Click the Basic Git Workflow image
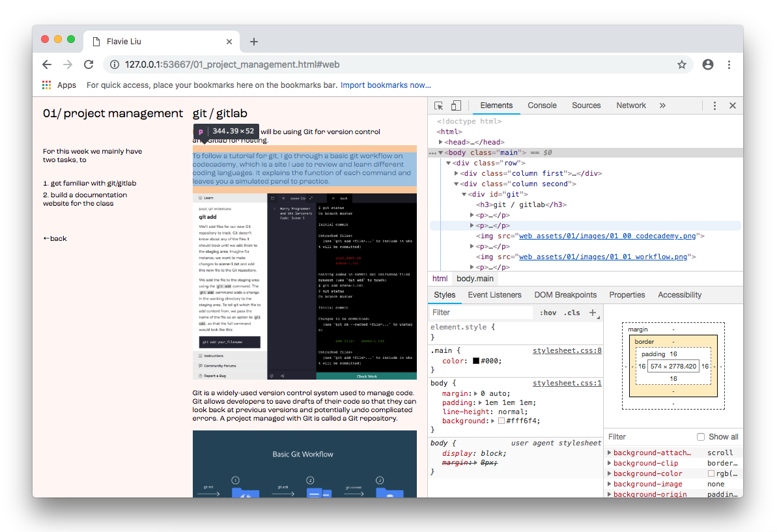 (x=305, y=464)
